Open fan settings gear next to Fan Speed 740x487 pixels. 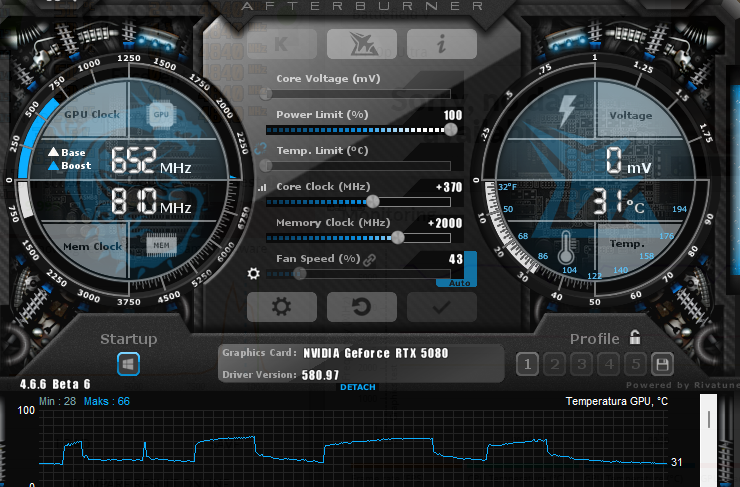[253, 274]
